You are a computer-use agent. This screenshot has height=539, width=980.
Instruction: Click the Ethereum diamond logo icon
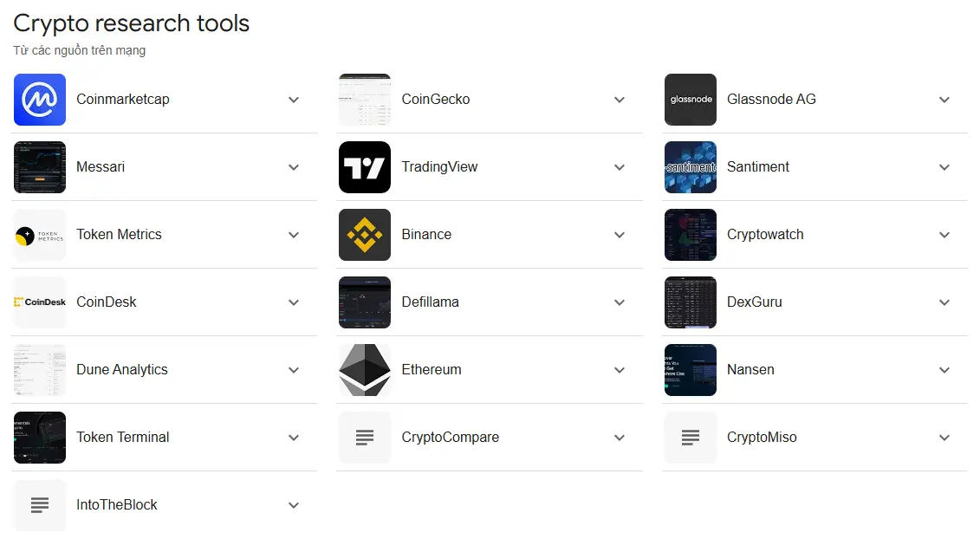(x=365, y=370)
